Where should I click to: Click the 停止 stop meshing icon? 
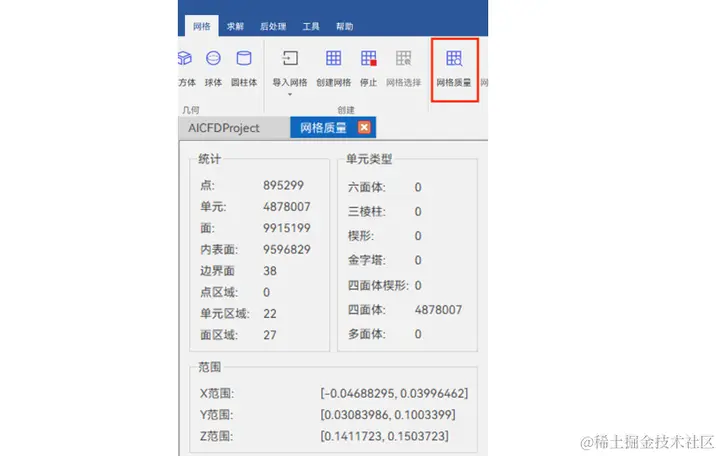[x=368, y=58]
